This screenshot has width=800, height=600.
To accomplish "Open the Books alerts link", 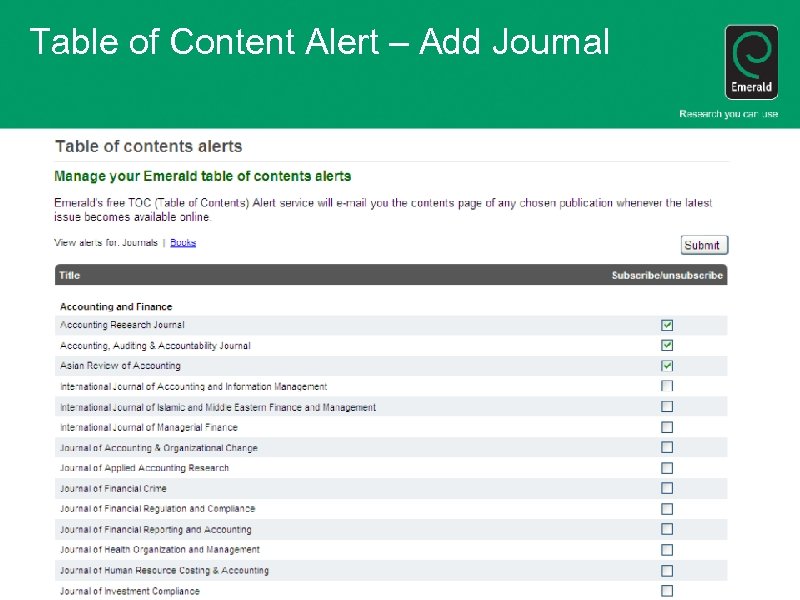I will (181, 241).
